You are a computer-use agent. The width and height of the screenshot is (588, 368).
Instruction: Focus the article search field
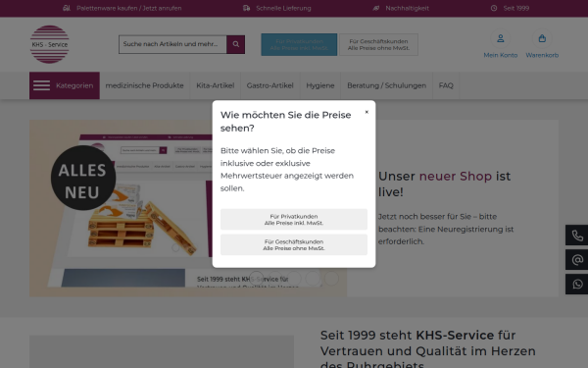[x=172, y=44]
